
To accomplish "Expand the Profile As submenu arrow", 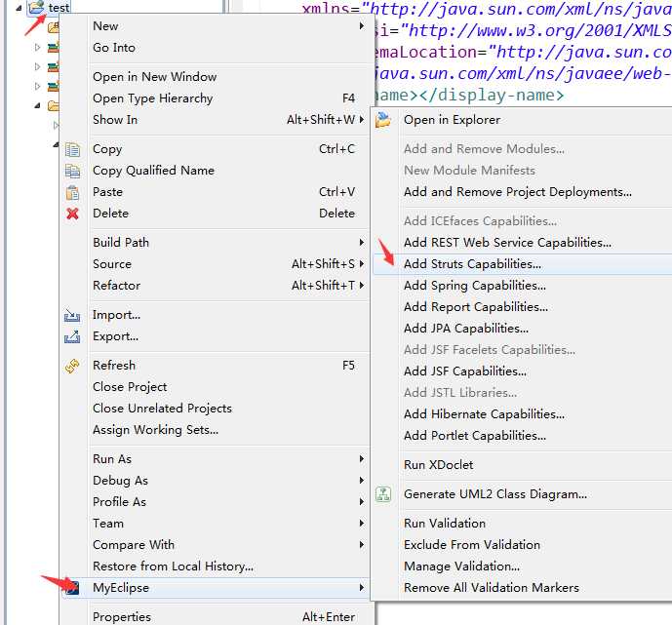I will point(362,501).
